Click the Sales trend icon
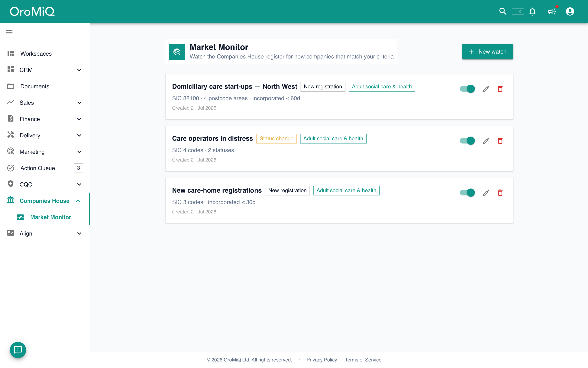The image size is (588, 368). point(11,102)
